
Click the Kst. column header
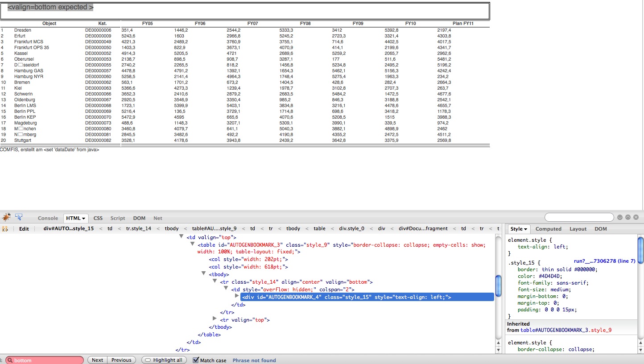tap(103, 23)
